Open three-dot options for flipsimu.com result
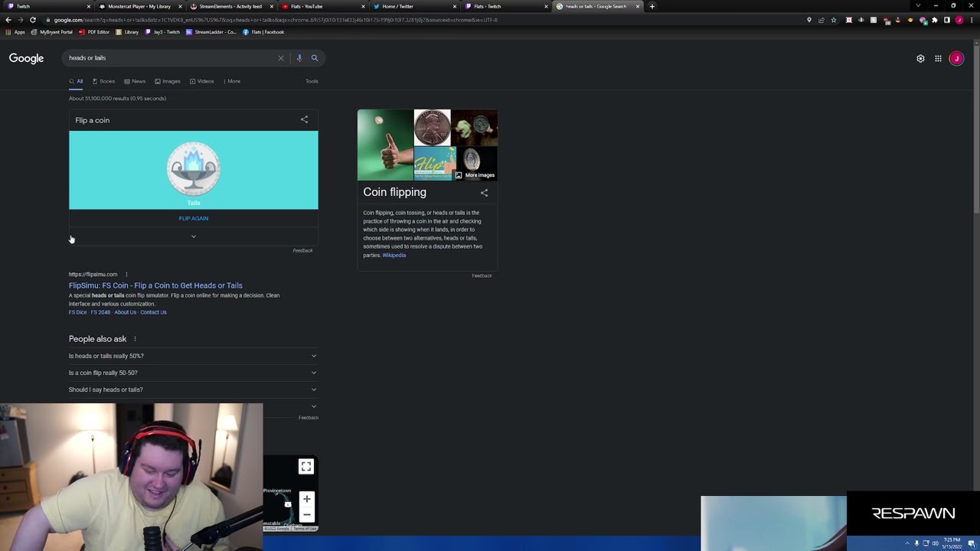Viewport: 980px width, 551px height. (126, 274)
